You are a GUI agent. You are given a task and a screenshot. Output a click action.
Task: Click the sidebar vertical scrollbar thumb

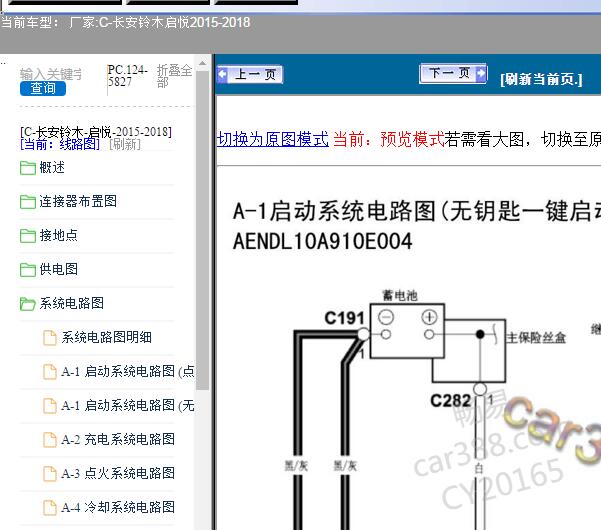point(202,230)
